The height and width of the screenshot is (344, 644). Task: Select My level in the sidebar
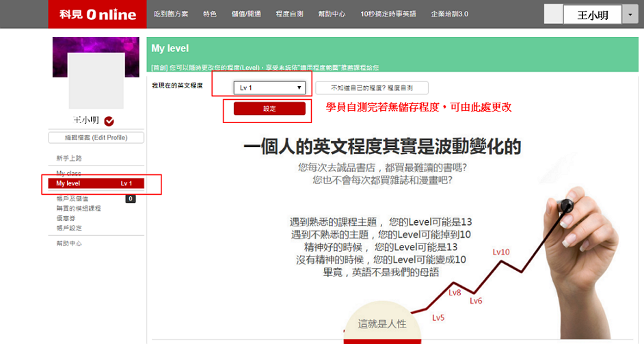[96, 183]
